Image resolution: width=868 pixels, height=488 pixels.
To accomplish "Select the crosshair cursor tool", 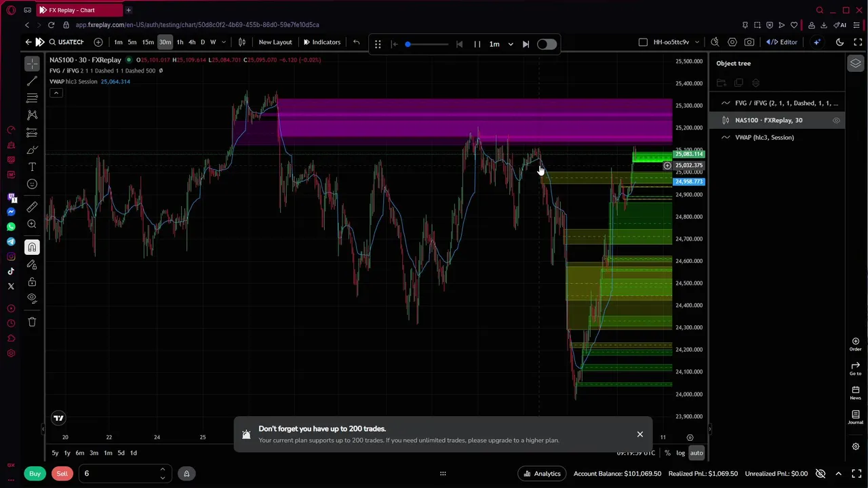I will [x=32, y=64].
